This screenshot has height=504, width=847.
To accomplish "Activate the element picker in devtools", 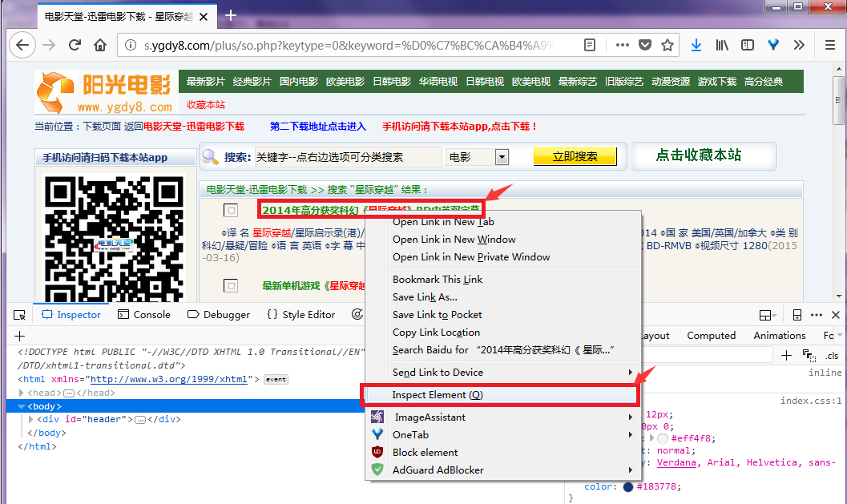I will (19, 314).
